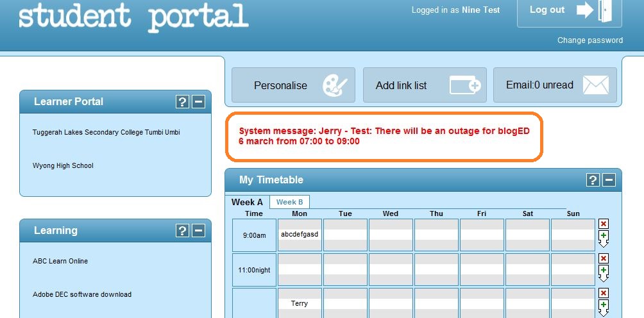Minimise the My Timetable panel

point(609,180)
